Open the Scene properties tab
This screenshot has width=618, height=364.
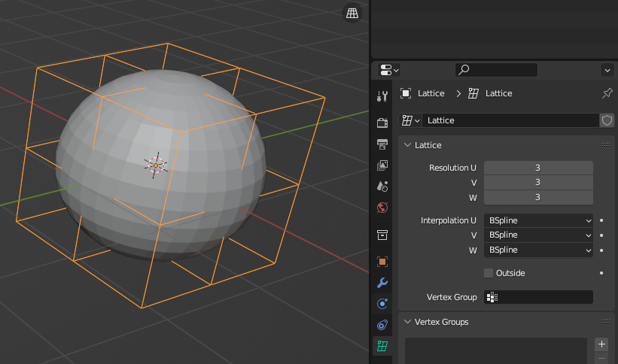coord(382,186)
